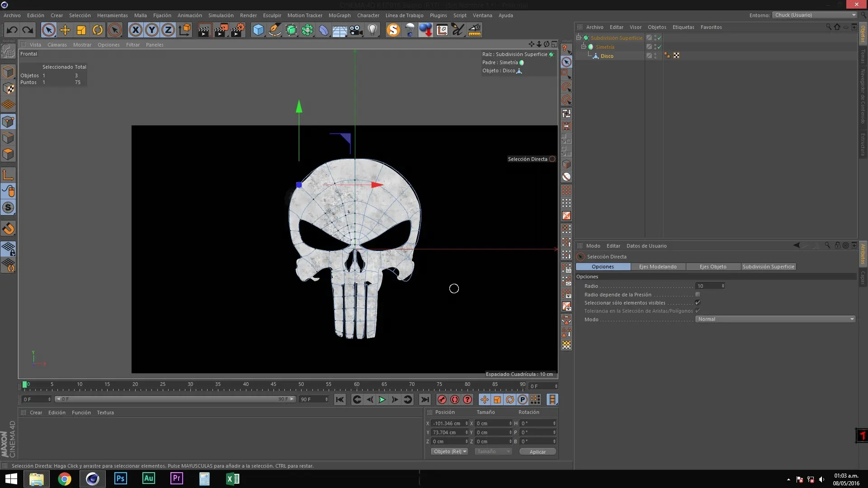Click the Aplicar button
Screen dimensions: 868x488
coord(538,452)
